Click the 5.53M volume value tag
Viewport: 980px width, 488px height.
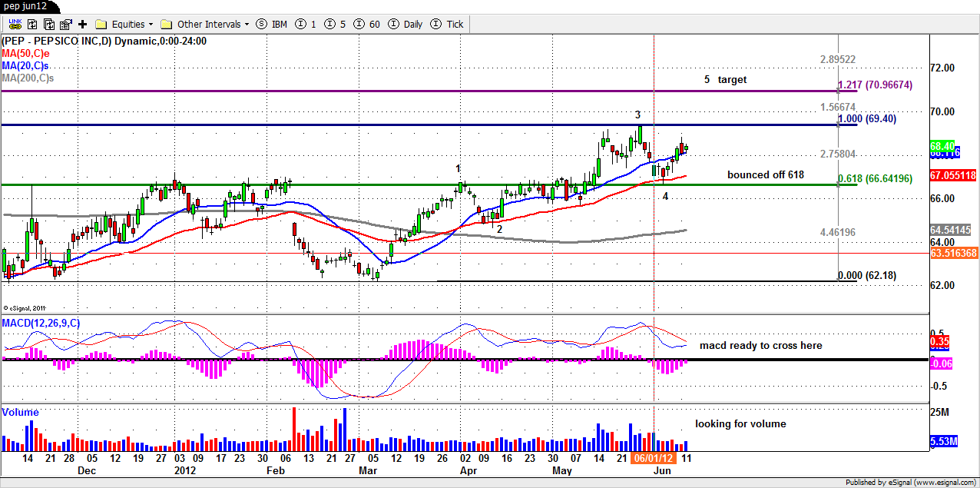pyautogui.click(x=942, y=441)
